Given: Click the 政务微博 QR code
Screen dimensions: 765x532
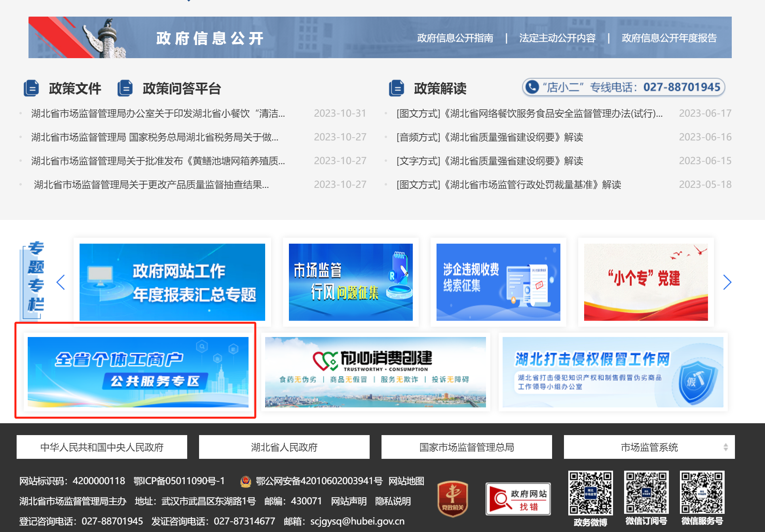Looking at the screenshot, I should (x=590, y=493).
